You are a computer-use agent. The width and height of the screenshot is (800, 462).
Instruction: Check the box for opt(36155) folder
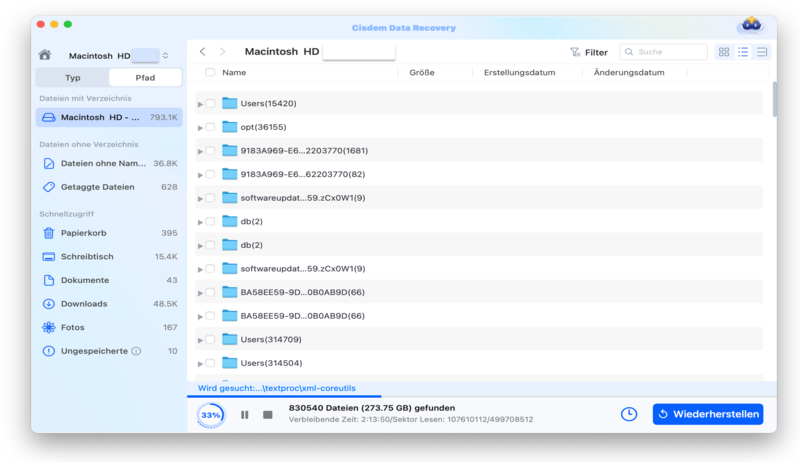(210, 127)
